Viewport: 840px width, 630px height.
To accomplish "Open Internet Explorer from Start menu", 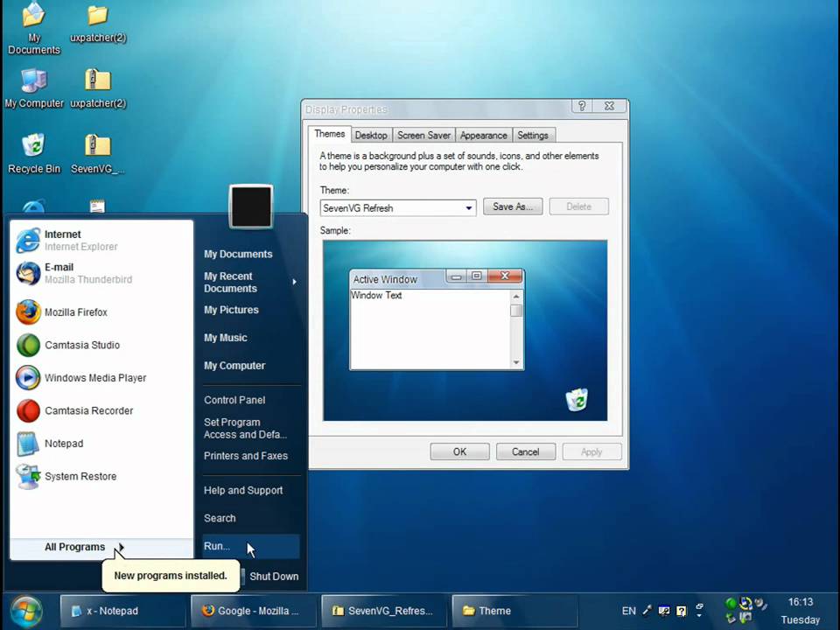I will pos(101,240).
